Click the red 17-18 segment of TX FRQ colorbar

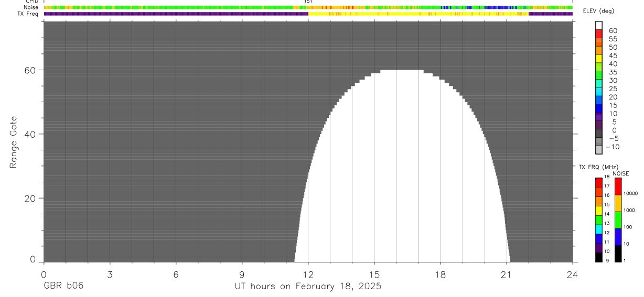599,182
